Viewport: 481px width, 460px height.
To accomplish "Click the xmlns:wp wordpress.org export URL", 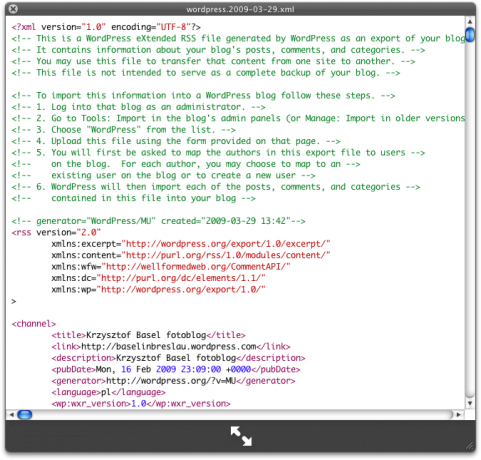I will [181, 289].
